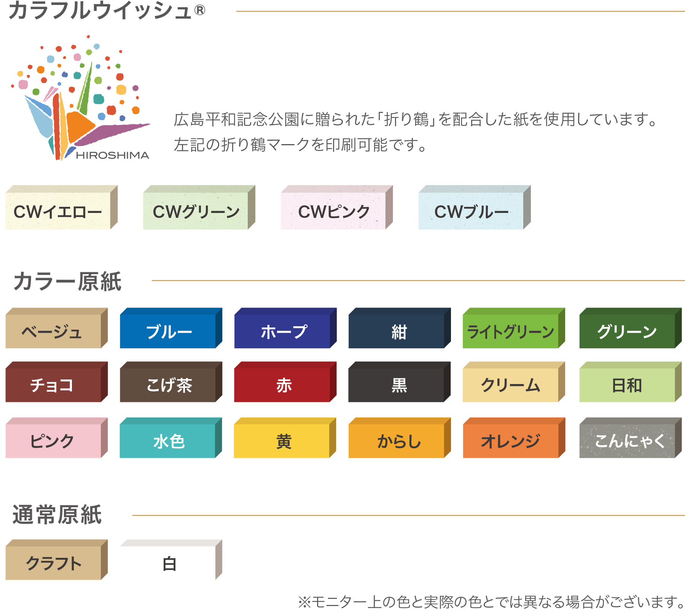Select the クリーム color swatch
This screenshot has height=616, width=685.
point(514,382)
